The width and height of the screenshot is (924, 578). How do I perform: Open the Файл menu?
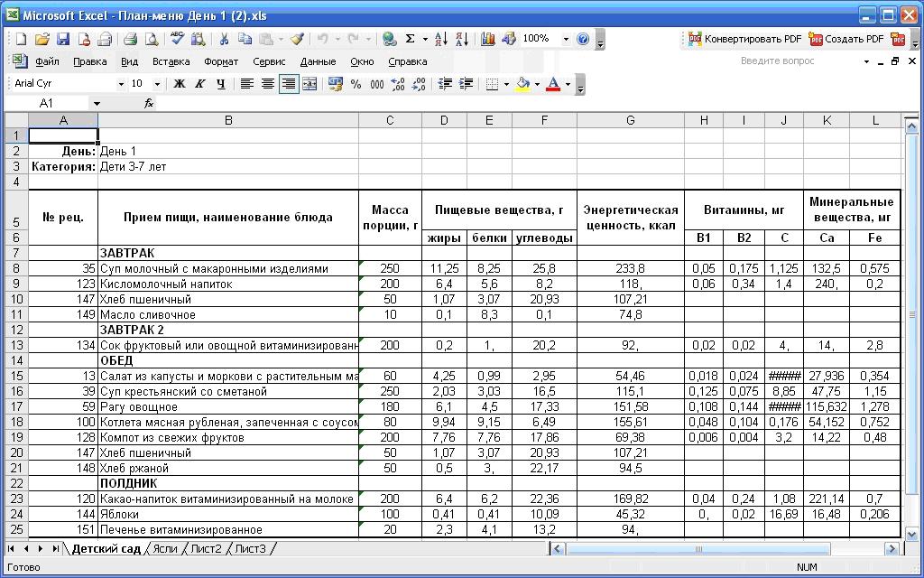click(47, 61)
